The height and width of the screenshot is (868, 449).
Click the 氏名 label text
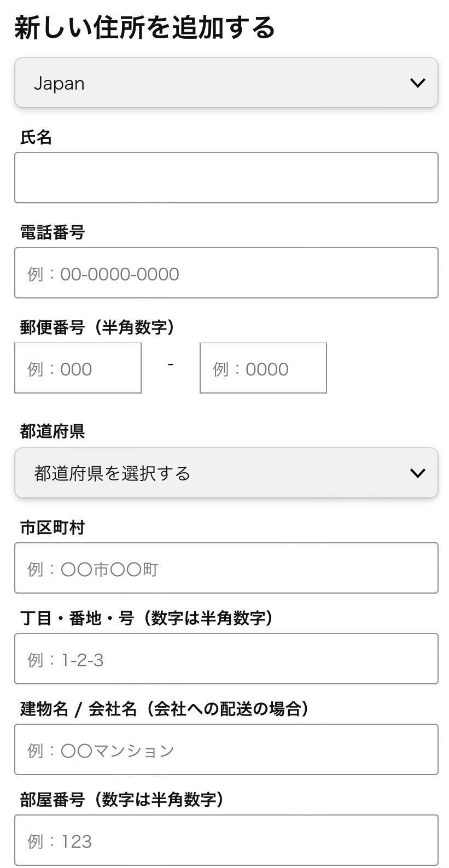click(36, 137)
